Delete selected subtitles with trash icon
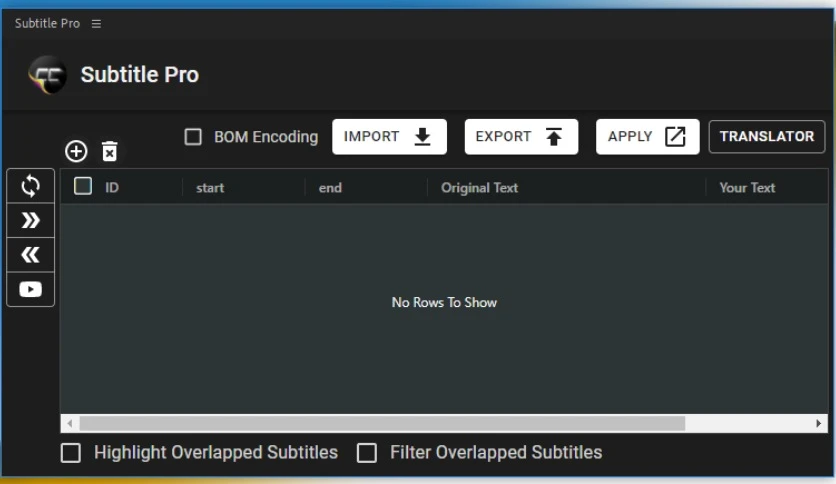The width and height of the screenshot is (836, 484). tap(110, 151)
